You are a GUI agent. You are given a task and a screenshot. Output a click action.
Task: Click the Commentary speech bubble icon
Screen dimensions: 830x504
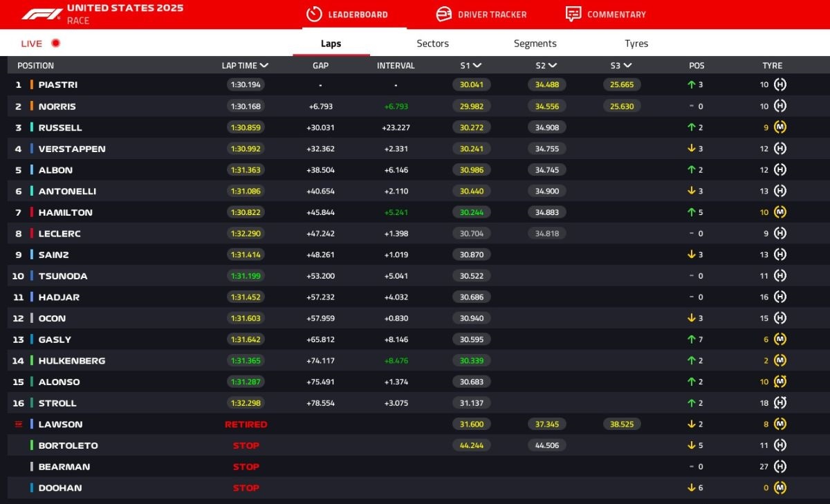(573, 14)
